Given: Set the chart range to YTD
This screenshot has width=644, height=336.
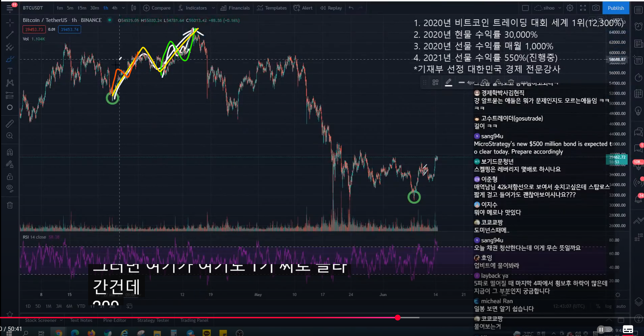Looking at the screenshot, I should (81, 306).
